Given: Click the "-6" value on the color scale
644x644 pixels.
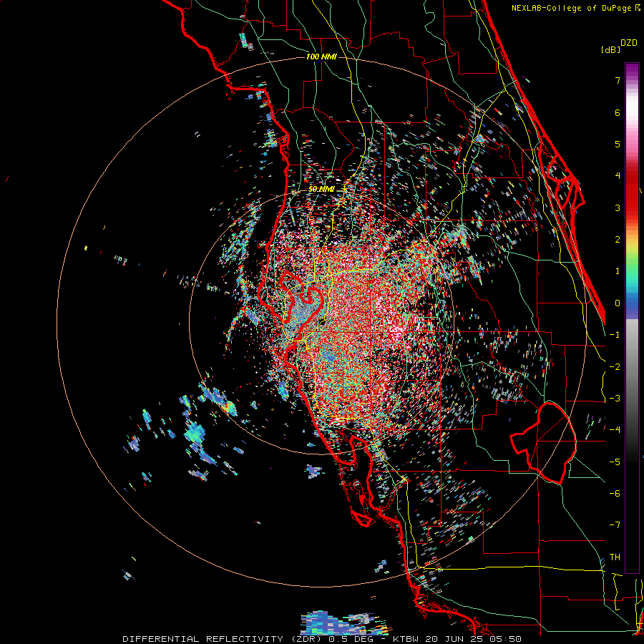Looking at the screenshot, I should point(615,493).
